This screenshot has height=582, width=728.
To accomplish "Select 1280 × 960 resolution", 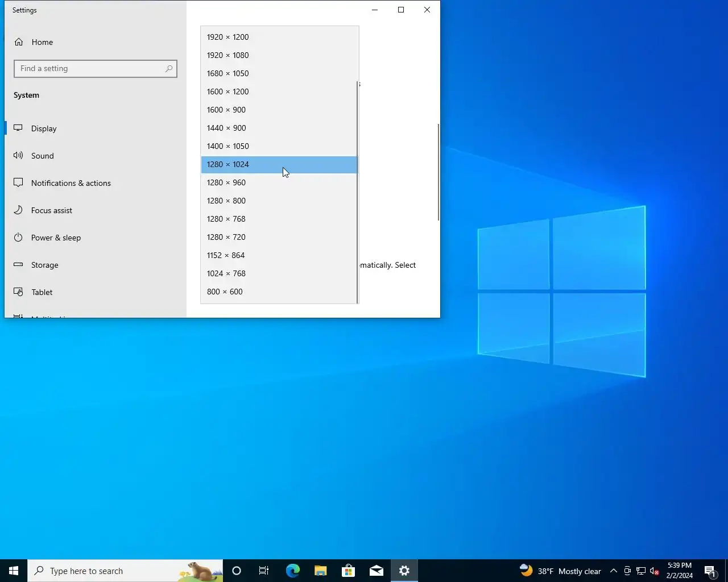I will click(x=279, y=182).
